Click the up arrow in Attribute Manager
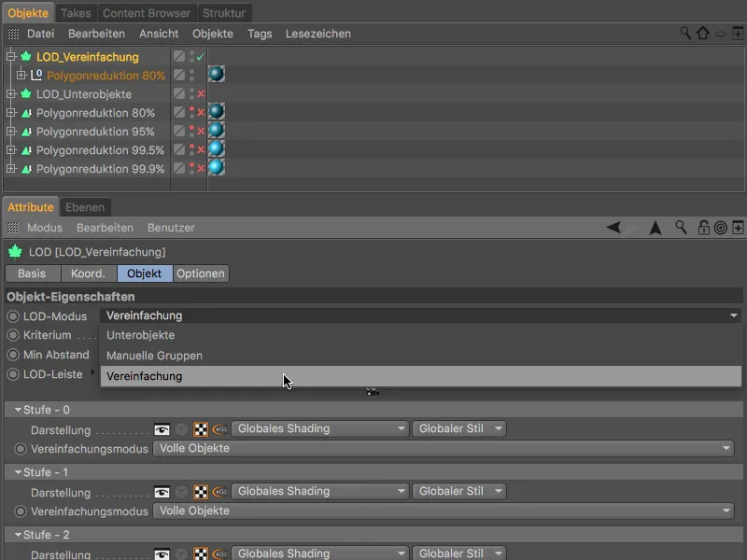Image resolution: width=747 pixels, height=560 pixels. [x=655, y=228]
